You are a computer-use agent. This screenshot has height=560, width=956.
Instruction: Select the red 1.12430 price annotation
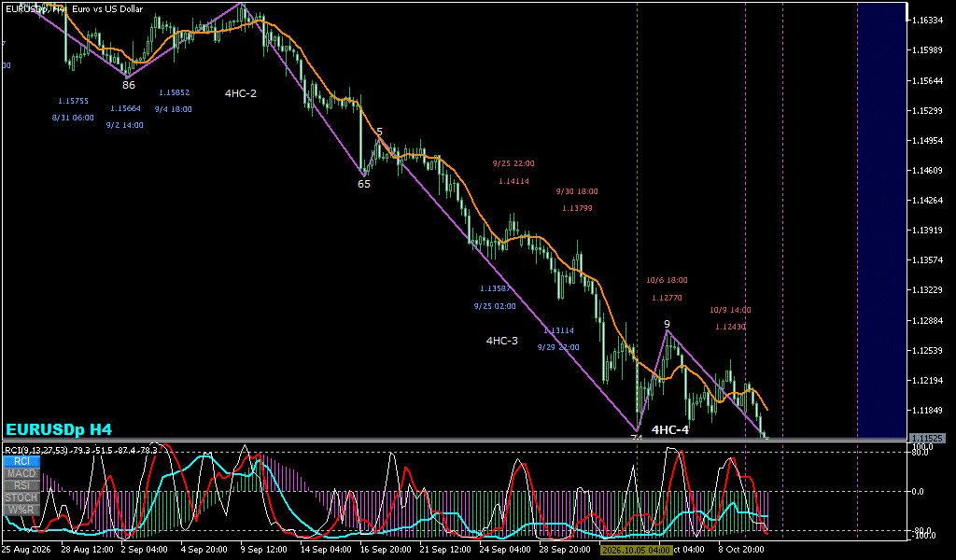point(730,327)
